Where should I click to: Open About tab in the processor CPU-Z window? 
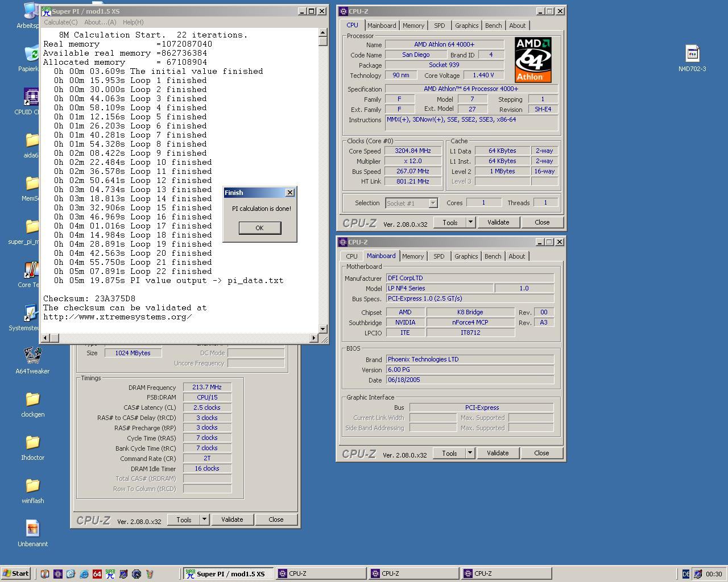click(518, 26)
